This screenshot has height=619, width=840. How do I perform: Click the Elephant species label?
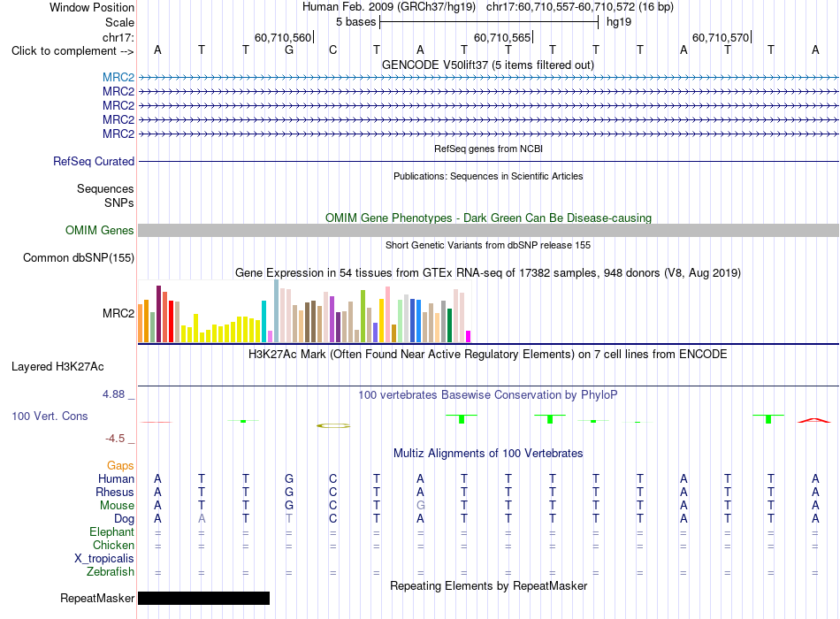[111, 532]
